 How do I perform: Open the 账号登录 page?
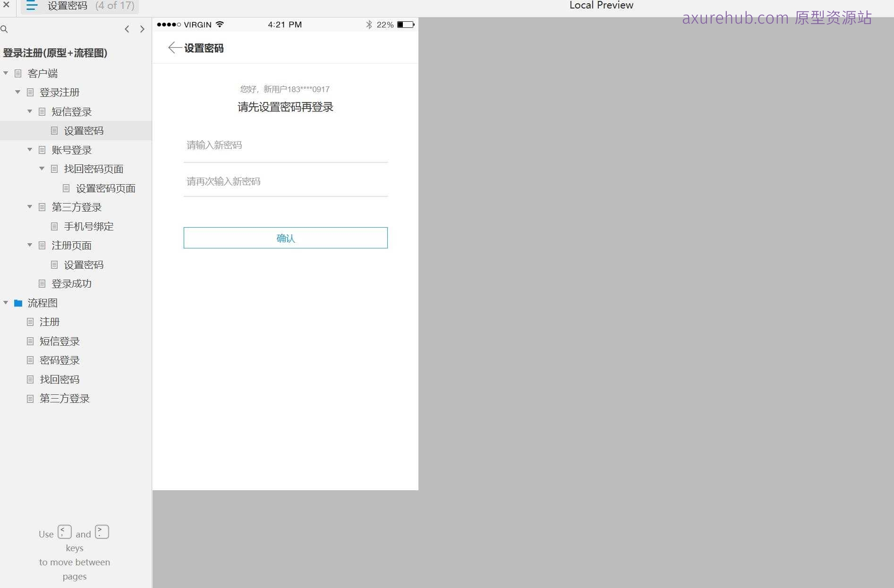point(71,150)
